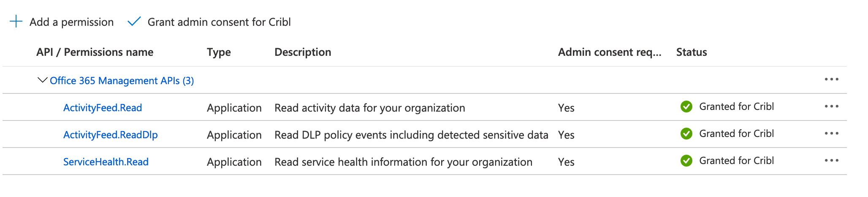Open the ActivityFeed.Read permission link
This screenshot has height=197, width=868.
[103, 108]
